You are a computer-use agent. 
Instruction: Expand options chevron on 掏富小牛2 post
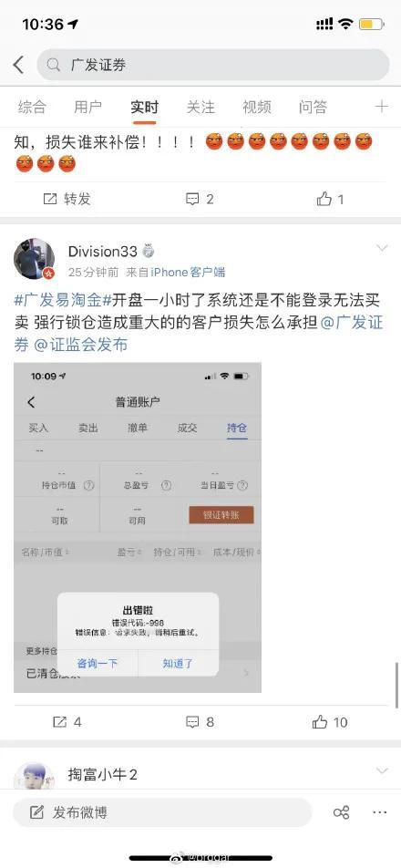coord(382,770)
